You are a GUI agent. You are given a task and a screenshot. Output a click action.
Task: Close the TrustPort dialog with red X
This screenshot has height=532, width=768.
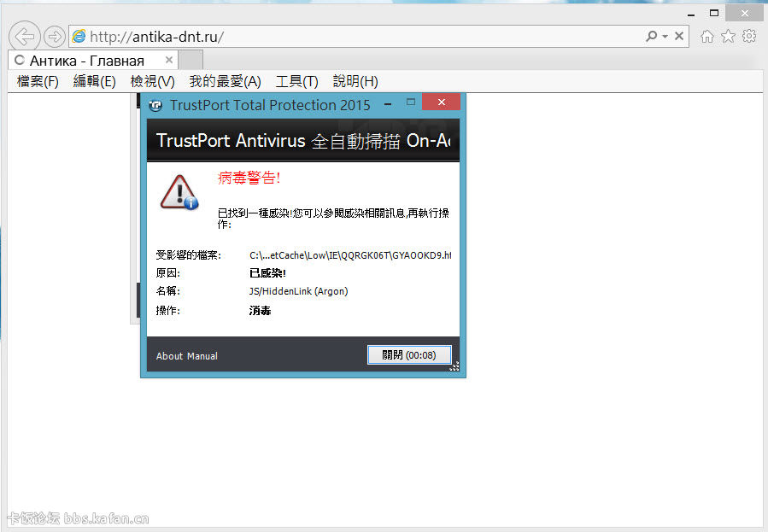click(442, 102)
